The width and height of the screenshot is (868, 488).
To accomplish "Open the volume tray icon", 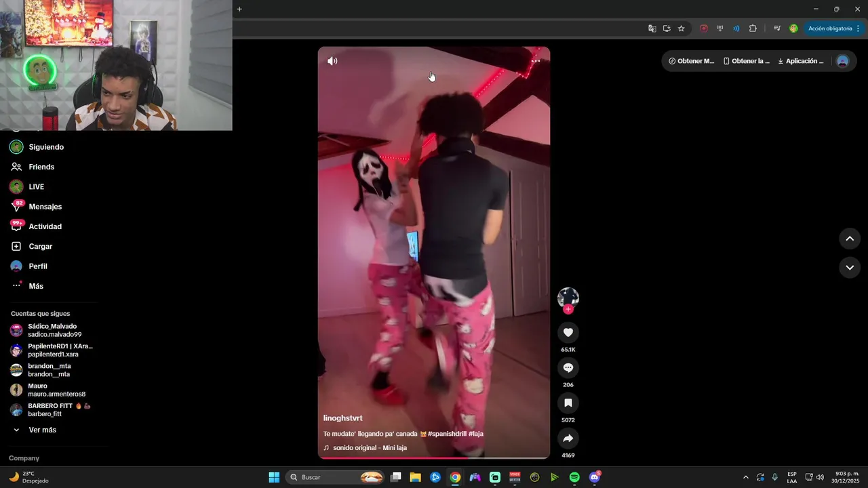I will point(820,477).
